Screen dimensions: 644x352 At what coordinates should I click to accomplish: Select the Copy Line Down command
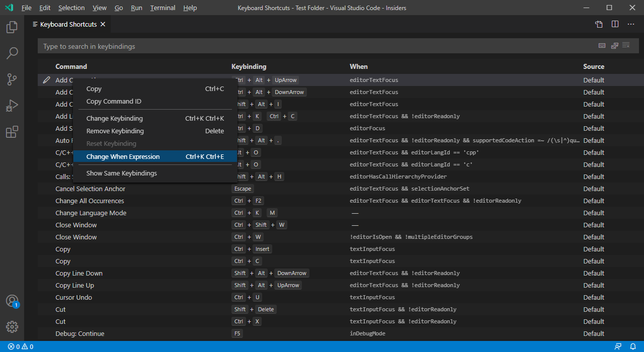(79, 273)
